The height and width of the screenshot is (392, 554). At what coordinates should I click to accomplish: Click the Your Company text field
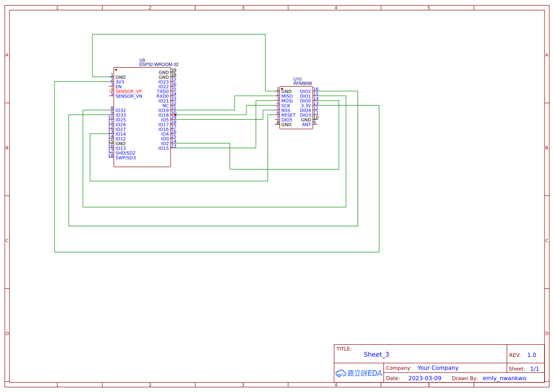click(437, 367)
